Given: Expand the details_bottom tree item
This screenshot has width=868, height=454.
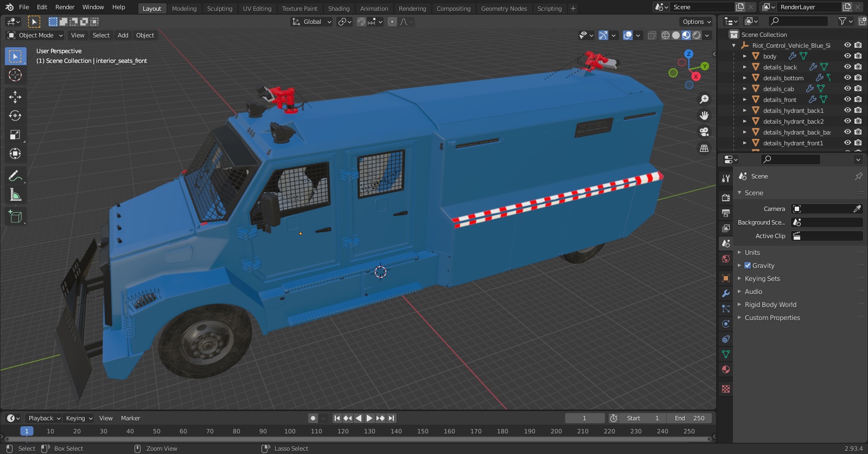Looking at the screenshot, I should (x=745, y=78).
